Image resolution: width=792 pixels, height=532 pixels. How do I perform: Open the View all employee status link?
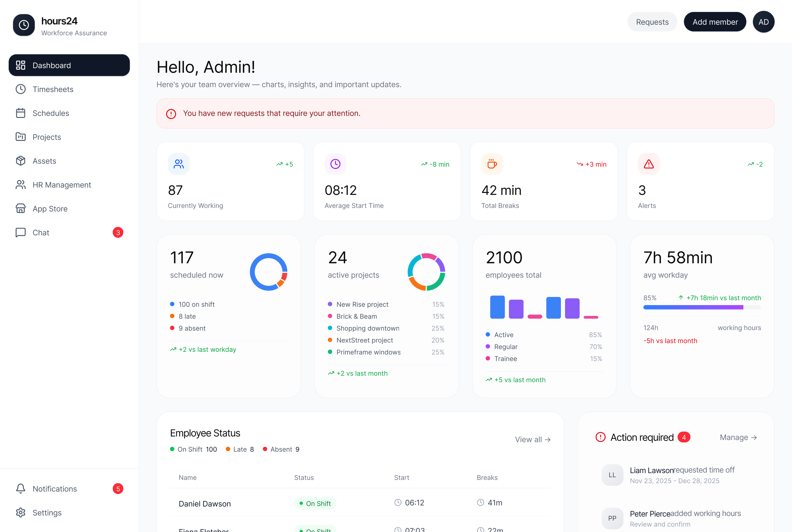point(533,439)
